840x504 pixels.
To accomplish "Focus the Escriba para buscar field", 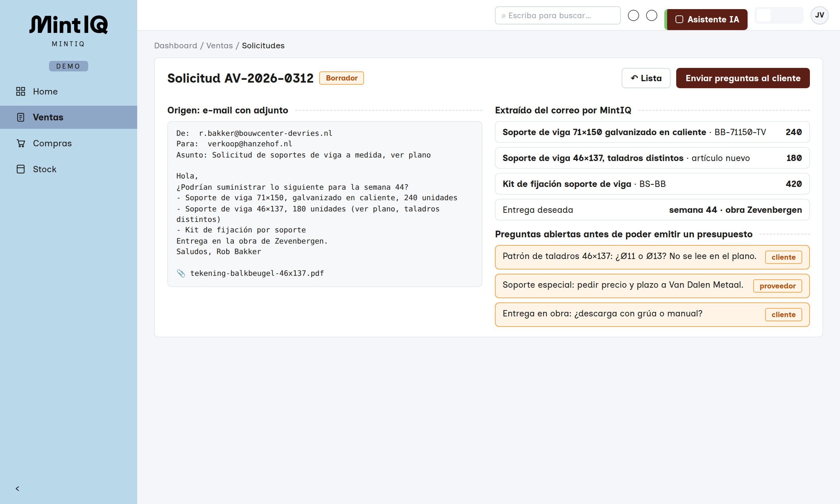I will 558,15.
